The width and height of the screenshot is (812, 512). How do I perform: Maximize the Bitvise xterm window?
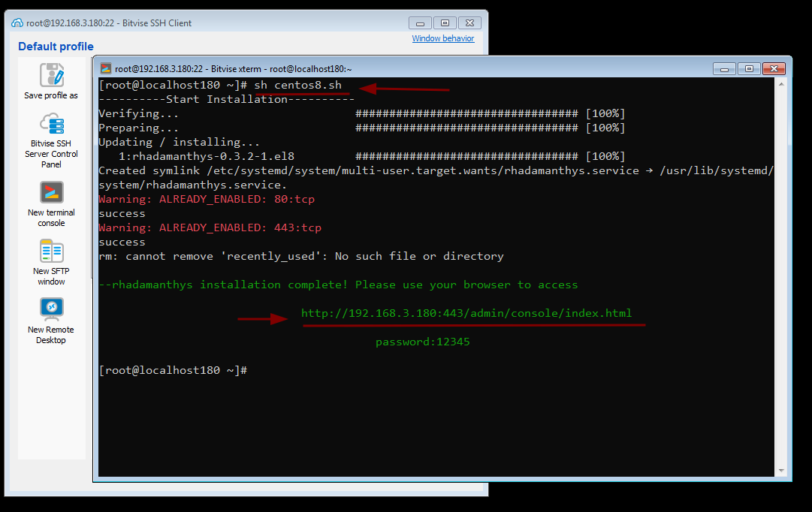coord(749,69)
